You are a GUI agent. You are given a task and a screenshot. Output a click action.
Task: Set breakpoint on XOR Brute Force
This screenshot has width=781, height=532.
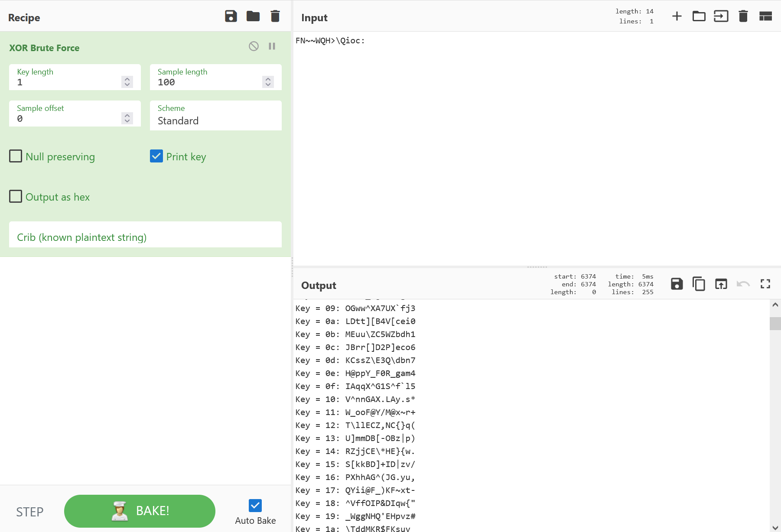click(272, 46)
